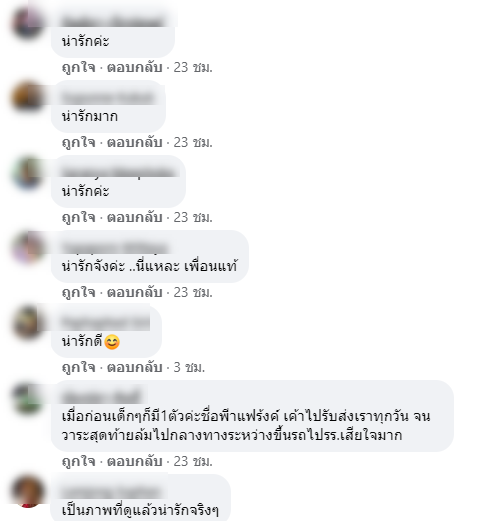
Task: Reply to the first น่ารักค่ะ comment
Action: point(134,68)
